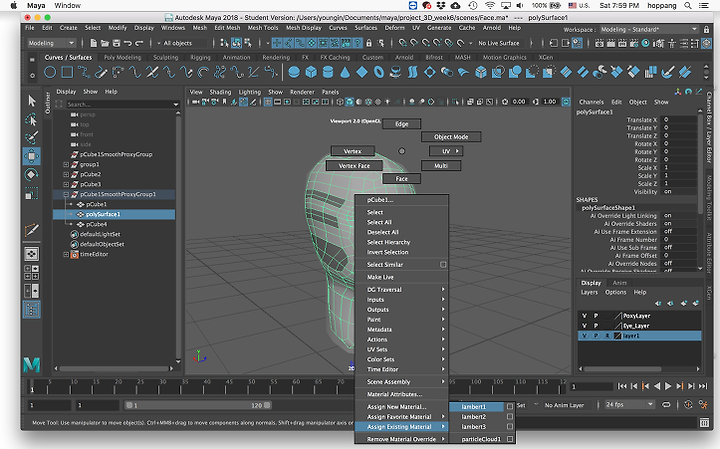Create a NURBS cone from shelf

(x=345, y=72)
